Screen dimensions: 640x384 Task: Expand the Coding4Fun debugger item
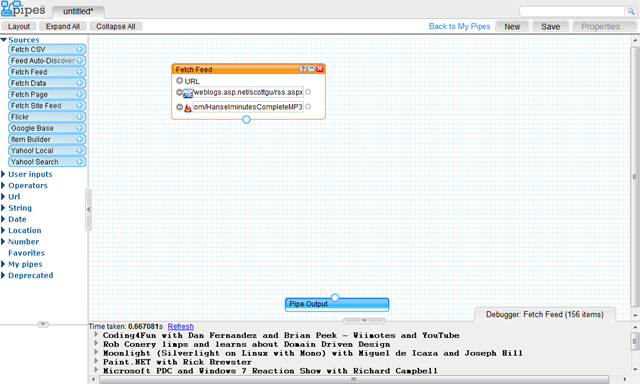96,335
